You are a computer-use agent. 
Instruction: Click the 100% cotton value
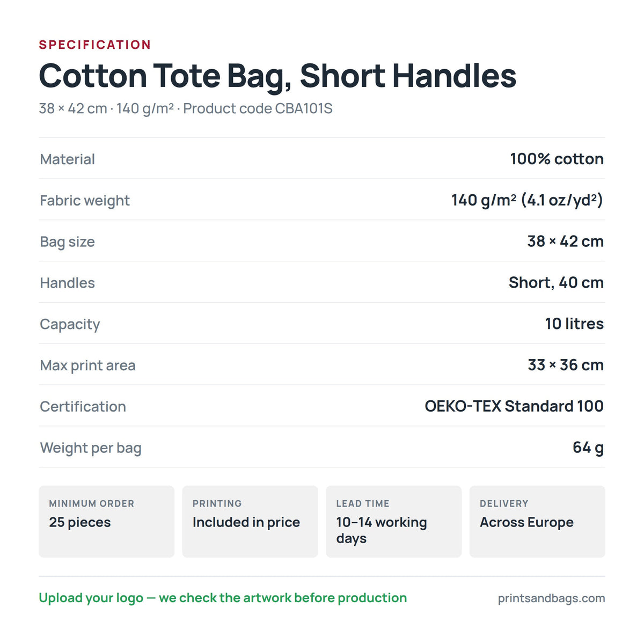(x=557, y=159)
